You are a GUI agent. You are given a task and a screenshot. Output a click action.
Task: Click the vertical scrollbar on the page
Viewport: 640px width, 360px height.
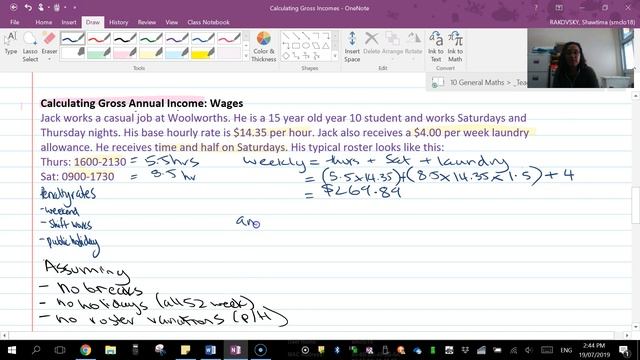point(636,206)
